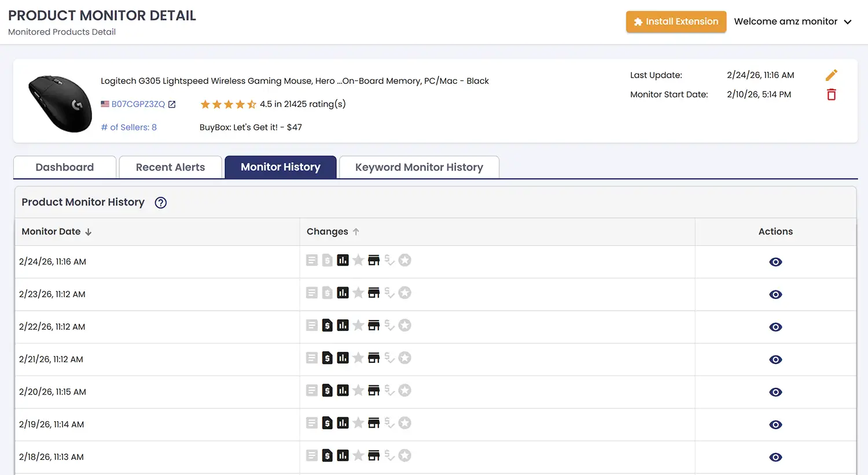
Task: Open the edit pencil icon for this product
Action: click(x=832, y=75)
